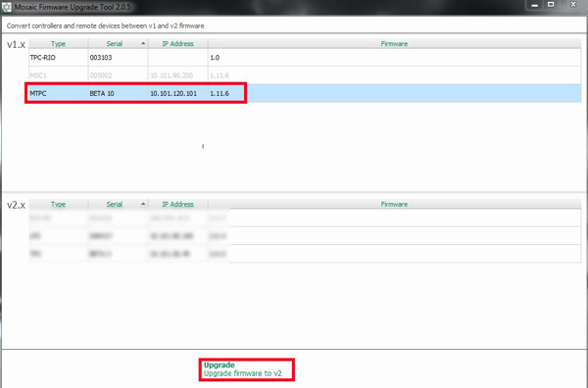588x388 pixels.
Task: Click the v1.x Serial sort arrow
Action: pyautogui.click(x=143, y=43)
